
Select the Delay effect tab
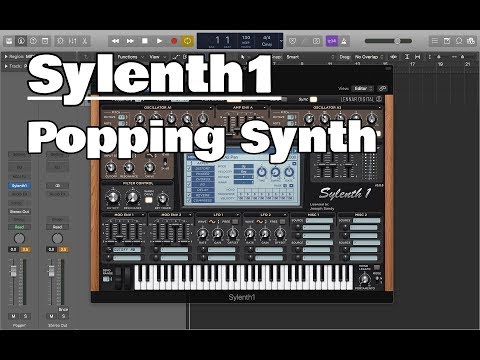click(x=203, y=190)
